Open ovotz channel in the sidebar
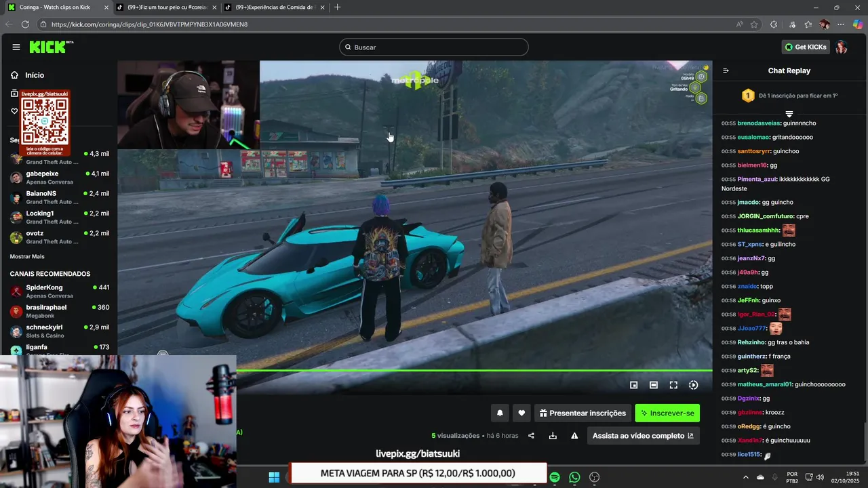Screen dimensions: 868x488 point(60,237)
